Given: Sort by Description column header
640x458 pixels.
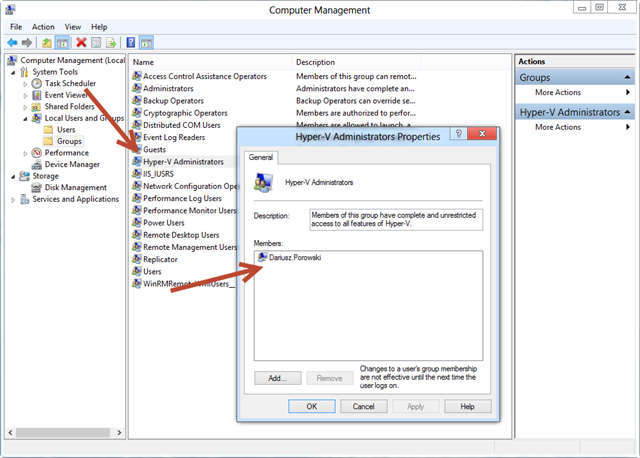Looking at the screenshot, I should (356, 62).
